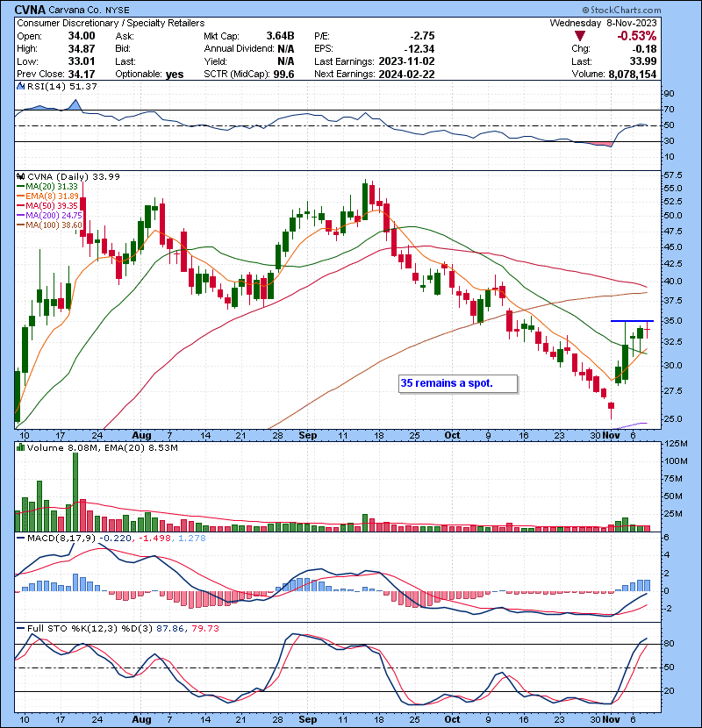Viewport: 702px width, 728px height.
Task: Click the annotation box '35 remains a spot.'
Action: pos(458,383)
